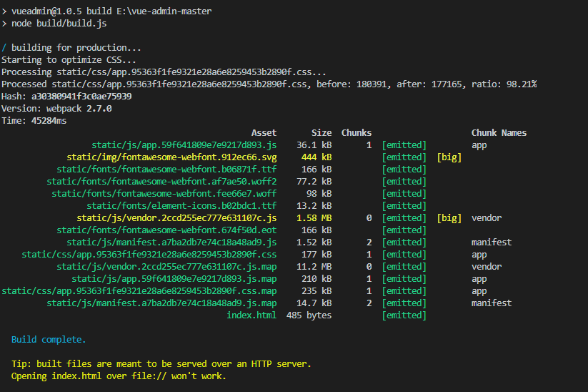Image resolution: width=588 pixels, height=392 pixels.
Task: Click the build/build.js script path
Action: tap(62, 24)
